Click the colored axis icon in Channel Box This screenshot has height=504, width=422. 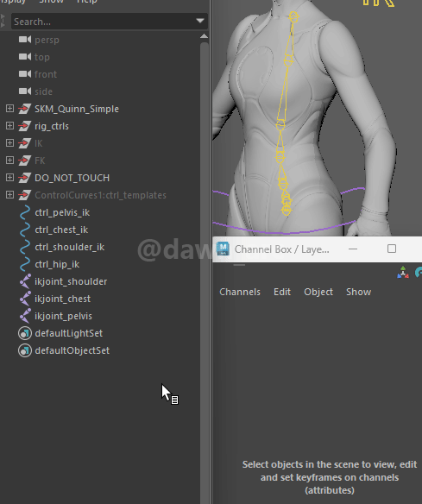point(403,273)
